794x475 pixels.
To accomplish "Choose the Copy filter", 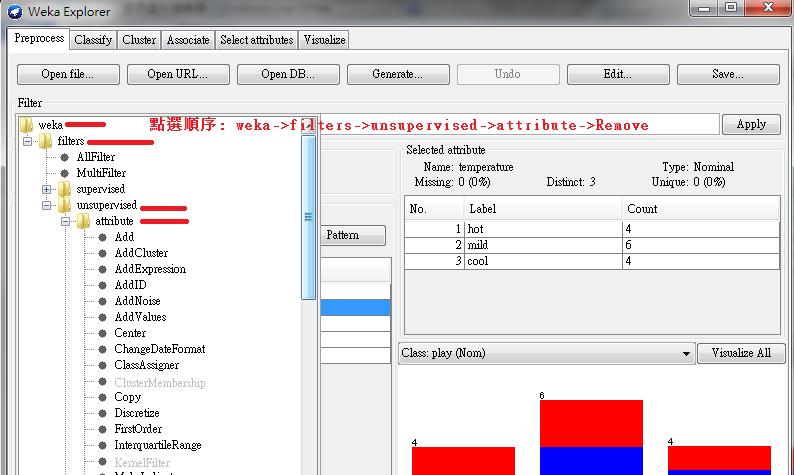I will pyautogui.click(x=128, y=397).
